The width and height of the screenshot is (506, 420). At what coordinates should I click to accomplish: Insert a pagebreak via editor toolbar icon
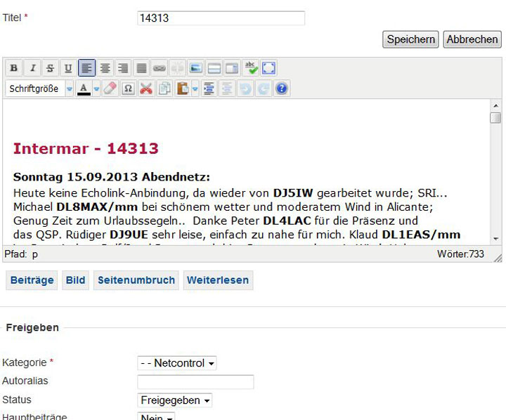click(x=214, y=67)
